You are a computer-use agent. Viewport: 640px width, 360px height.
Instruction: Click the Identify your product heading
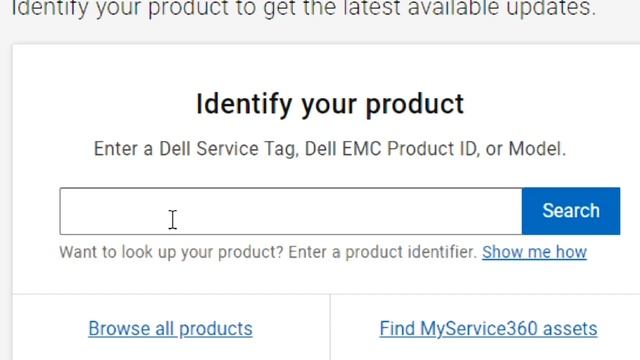click(330, 104)
